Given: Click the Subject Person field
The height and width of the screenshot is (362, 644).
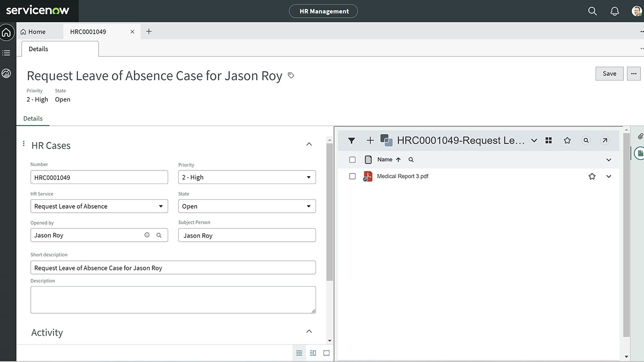Looking at the screenshot, I should 247,235.
